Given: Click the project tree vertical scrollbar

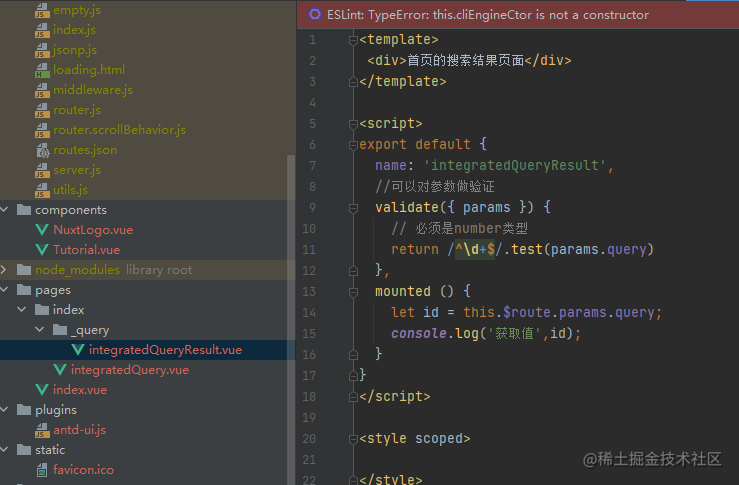Looking at the screenshot, I should [291, 320].
